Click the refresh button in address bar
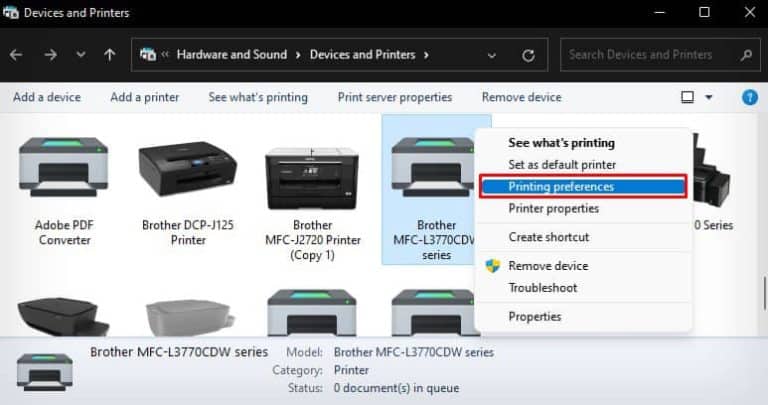Screen dimensions: 768x405 click(x=527, y=55)
